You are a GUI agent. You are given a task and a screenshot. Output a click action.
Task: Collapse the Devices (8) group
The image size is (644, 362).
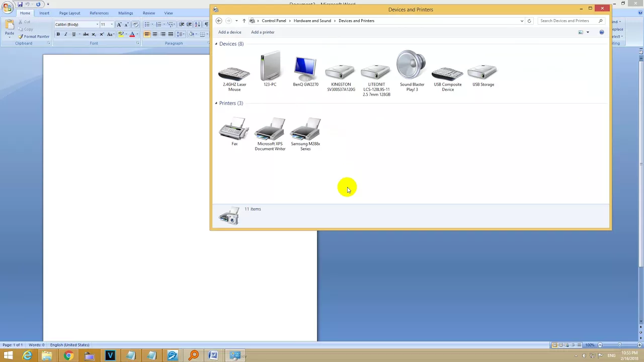tap(216, 44)
